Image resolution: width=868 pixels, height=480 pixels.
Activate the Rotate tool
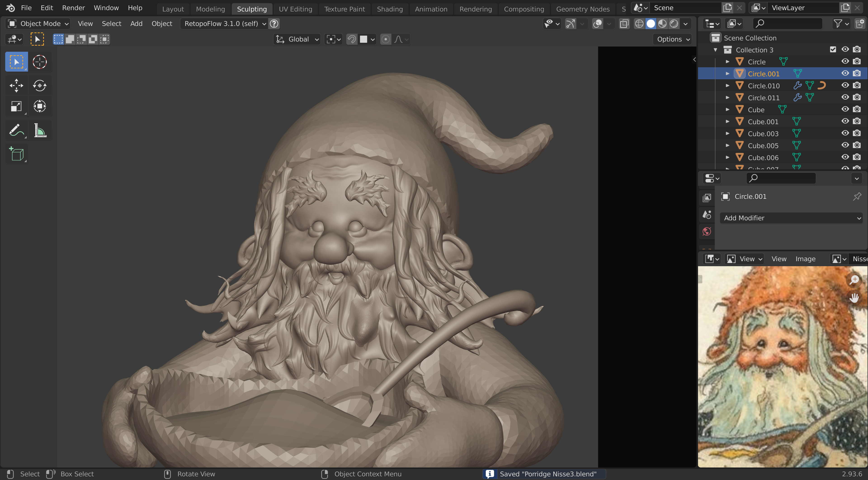pyautogui.click(x=40, y=86)
